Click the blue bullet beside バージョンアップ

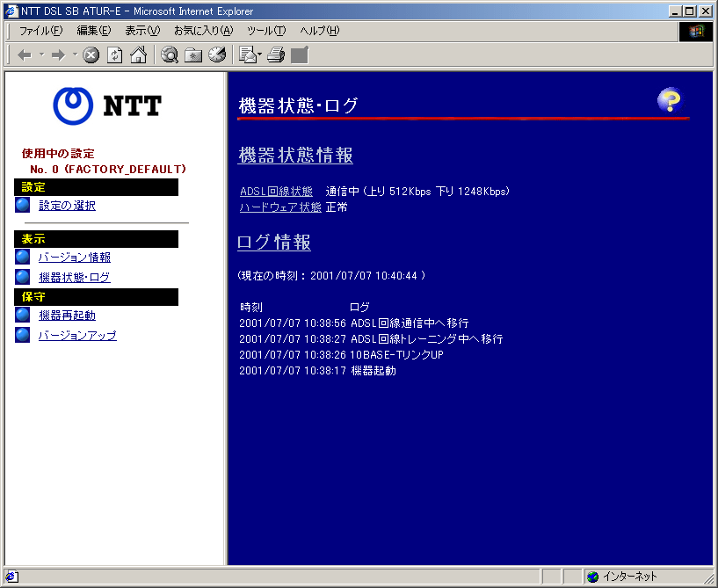coord(23,335)
